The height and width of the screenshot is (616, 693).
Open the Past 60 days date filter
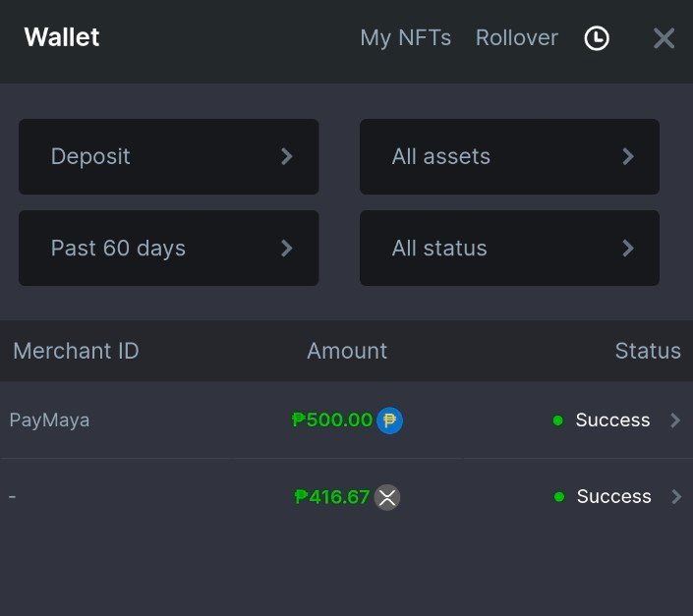[168, 249]
